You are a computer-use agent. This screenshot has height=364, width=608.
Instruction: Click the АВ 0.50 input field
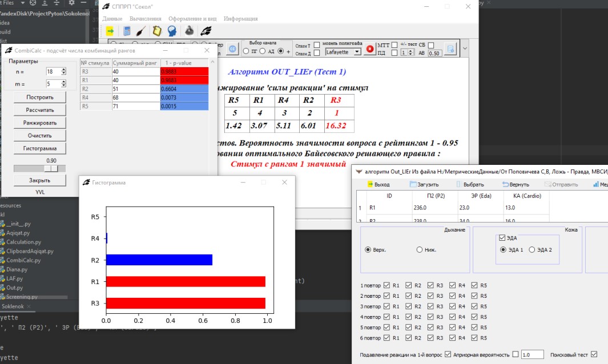tap(434, 53)
